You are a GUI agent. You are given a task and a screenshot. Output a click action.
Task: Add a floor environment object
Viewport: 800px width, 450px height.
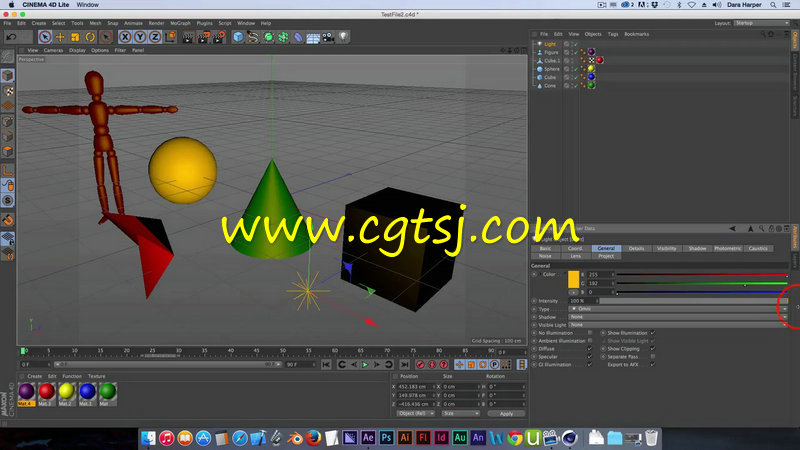[313, 37]
